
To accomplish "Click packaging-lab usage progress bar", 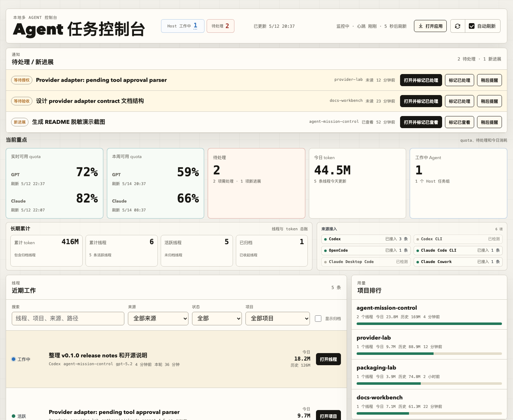I will point(429,384).
